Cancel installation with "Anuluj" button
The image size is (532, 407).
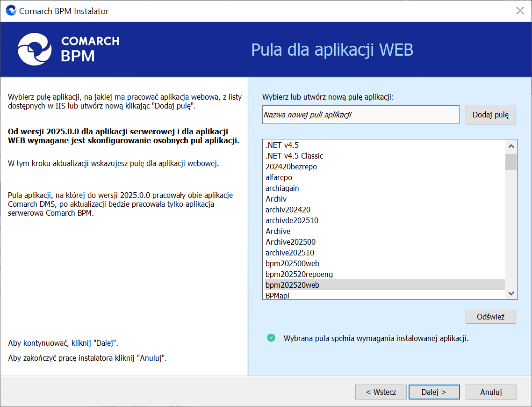coord(491,392)
